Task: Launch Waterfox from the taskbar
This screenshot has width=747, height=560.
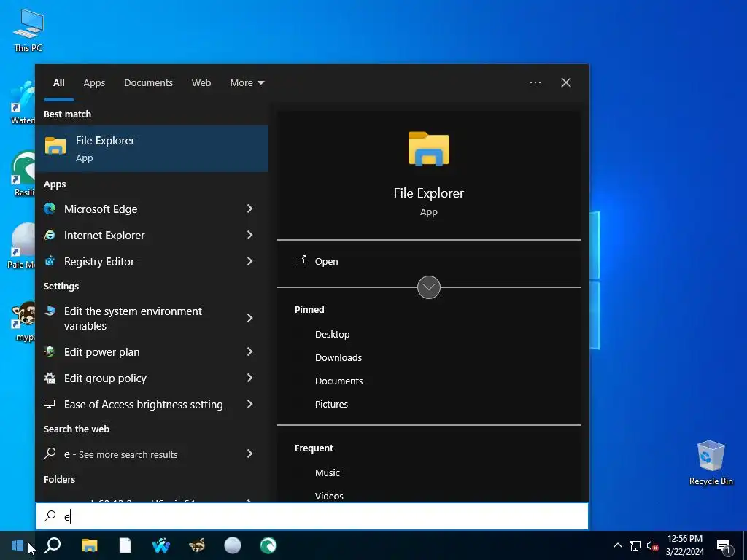Action: [161, 545]
